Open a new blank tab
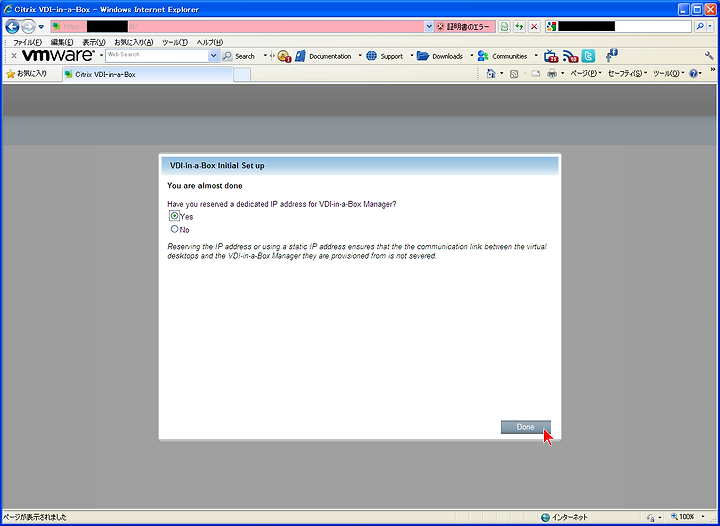720x526 pixels. (x=242, y=75)
